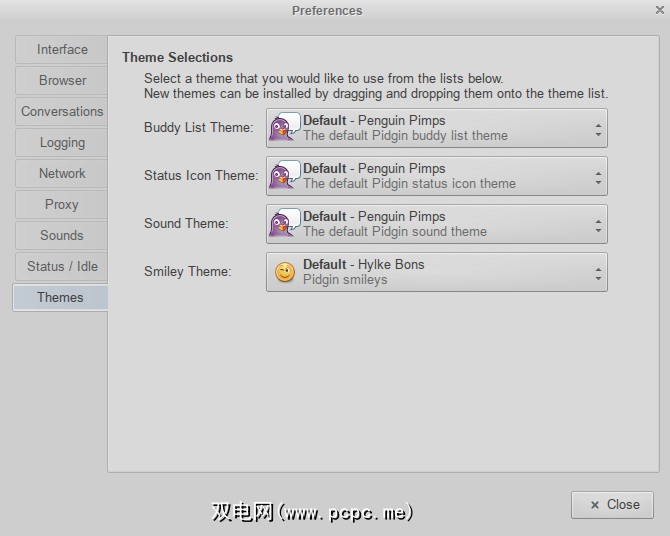670x536 pixels.
Task: Open the Sound Theme dropdown
Action: tap(437, 224)
